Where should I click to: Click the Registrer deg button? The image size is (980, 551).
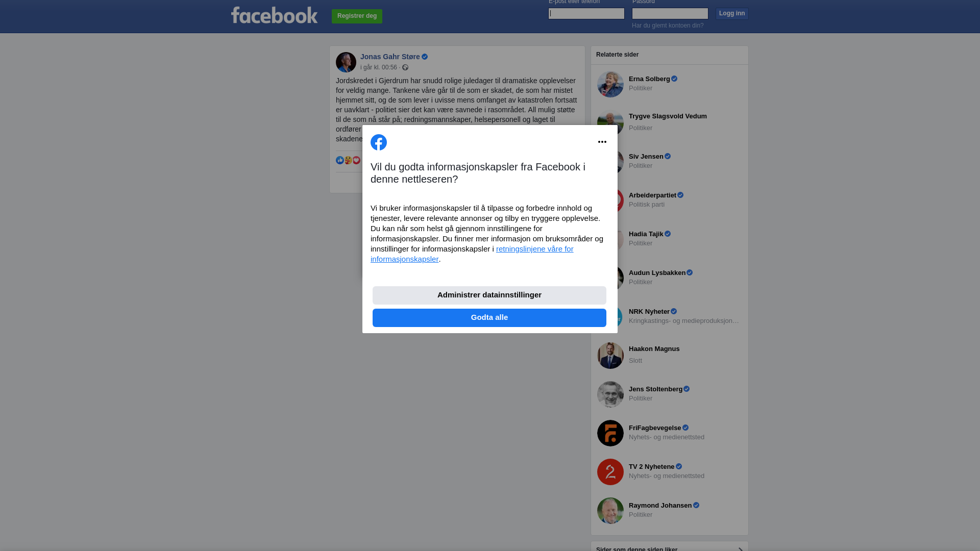[x=357, y=16]
